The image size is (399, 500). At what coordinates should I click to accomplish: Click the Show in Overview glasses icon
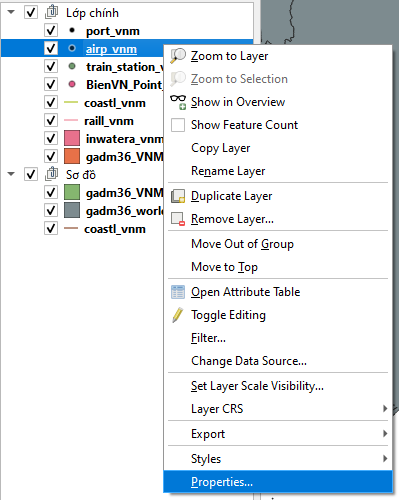tap(178, 102)
